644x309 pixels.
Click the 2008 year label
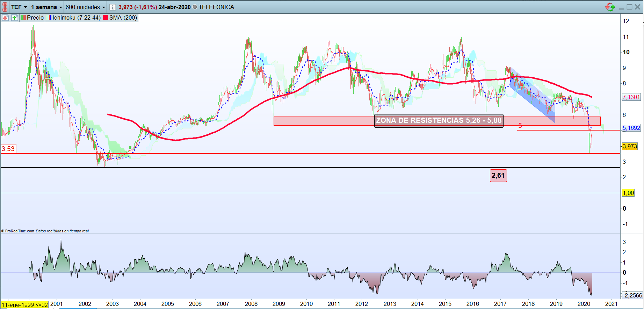[x=251, y=304]
